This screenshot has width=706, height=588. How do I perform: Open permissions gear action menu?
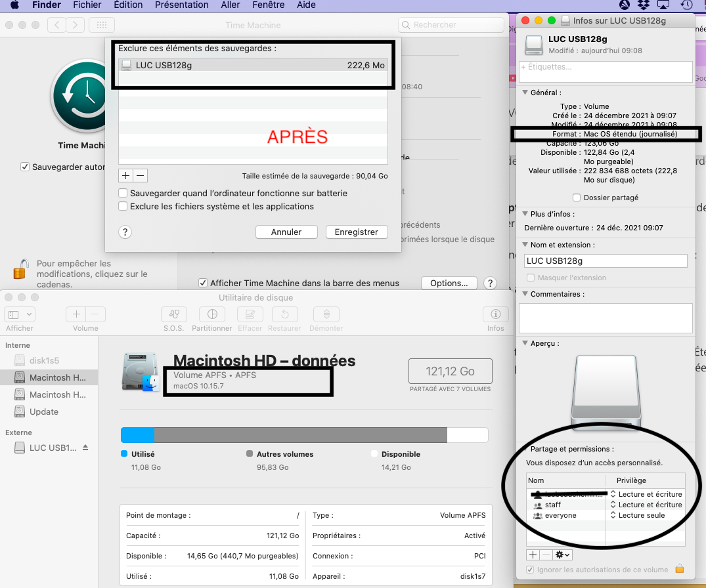(x=562, y=555)
